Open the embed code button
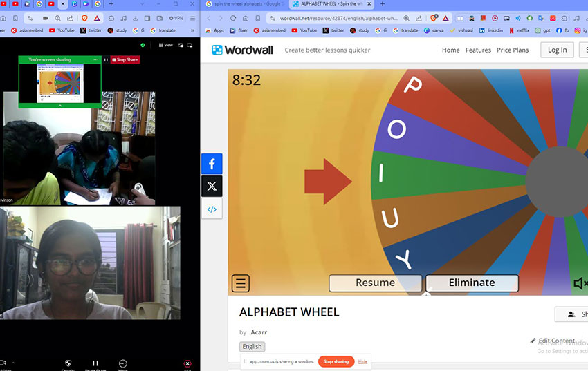The image size is (588, 371). [212, 209]
